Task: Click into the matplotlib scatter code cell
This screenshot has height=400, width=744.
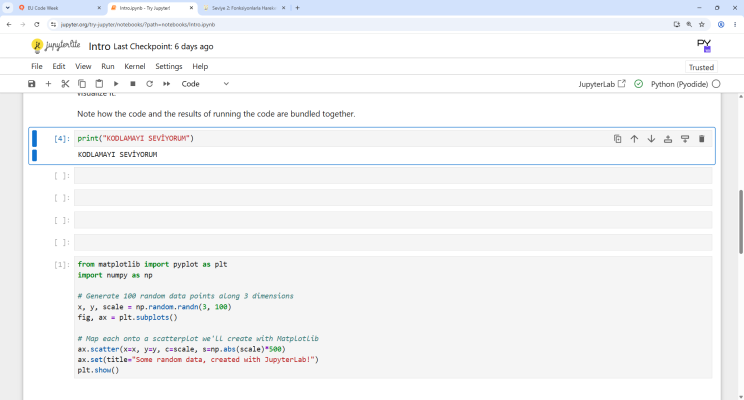Action: pos(393,317)
